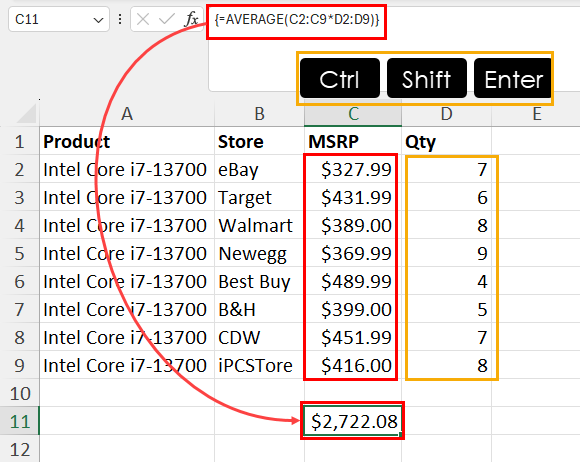Select the iPCSTore store cell
Screen dimensions: 580x462
click(x=260, y=365)
